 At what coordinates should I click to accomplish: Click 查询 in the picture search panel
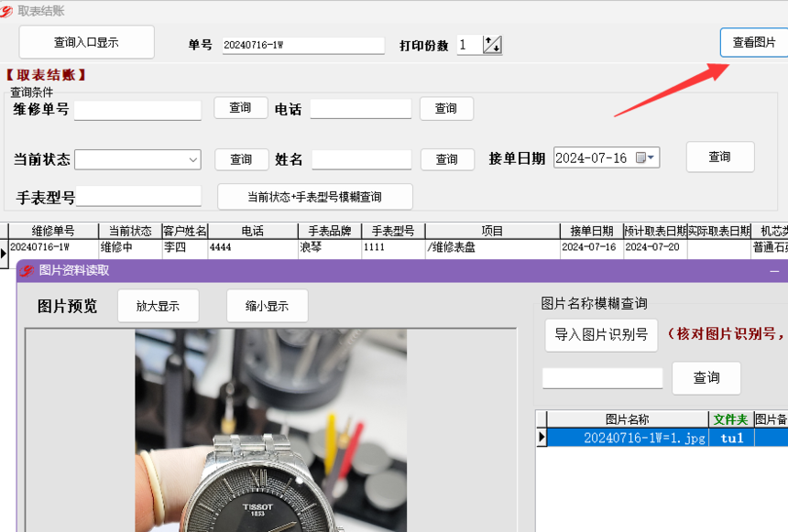click(x=706, y=378)
